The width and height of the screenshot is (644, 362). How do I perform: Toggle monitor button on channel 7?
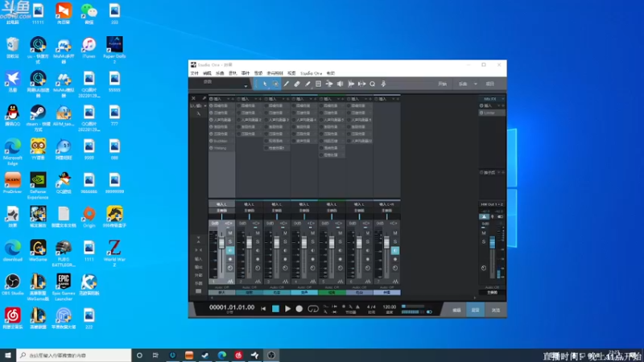pyautogui.click(x=395, y=250)
